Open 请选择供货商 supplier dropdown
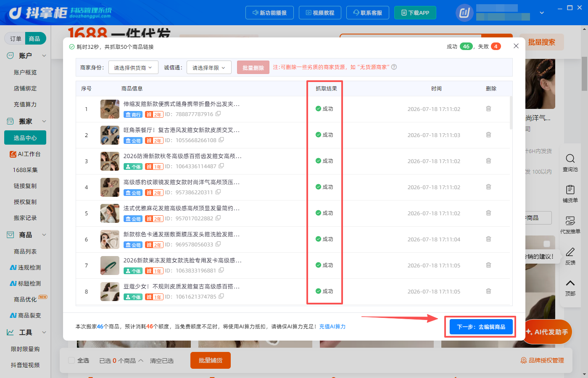This screenshot has height=378, width=588. click(x=133, y=67)
